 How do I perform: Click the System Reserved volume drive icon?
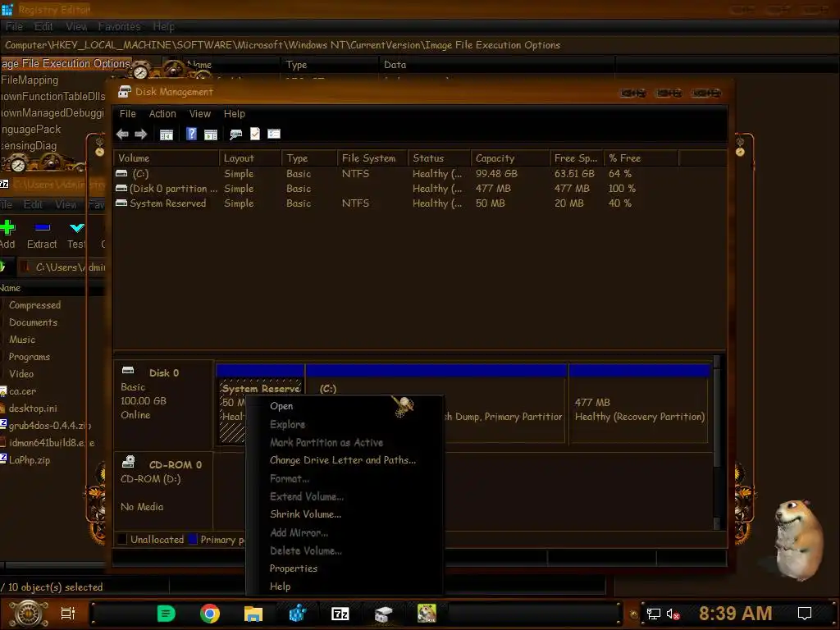point(121,203)
